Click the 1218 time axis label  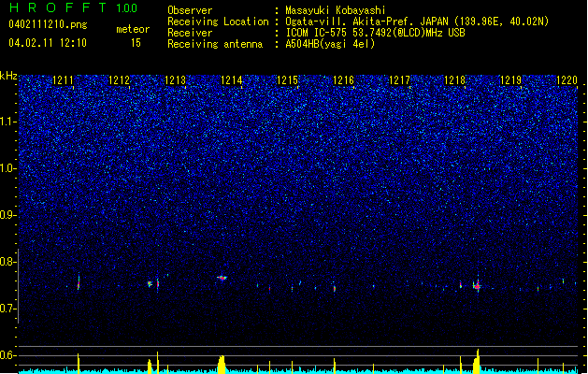[455, 80]
